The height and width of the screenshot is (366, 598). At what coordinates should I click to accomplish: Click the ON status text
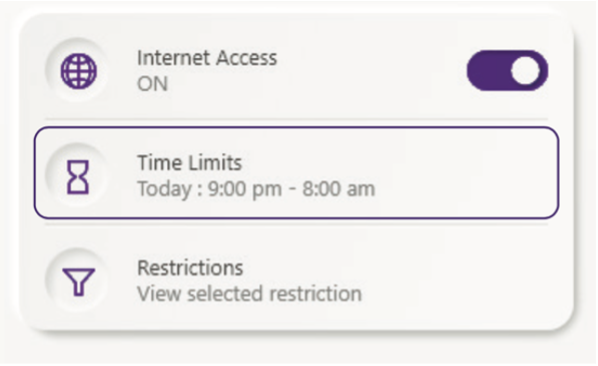[152, 84]
